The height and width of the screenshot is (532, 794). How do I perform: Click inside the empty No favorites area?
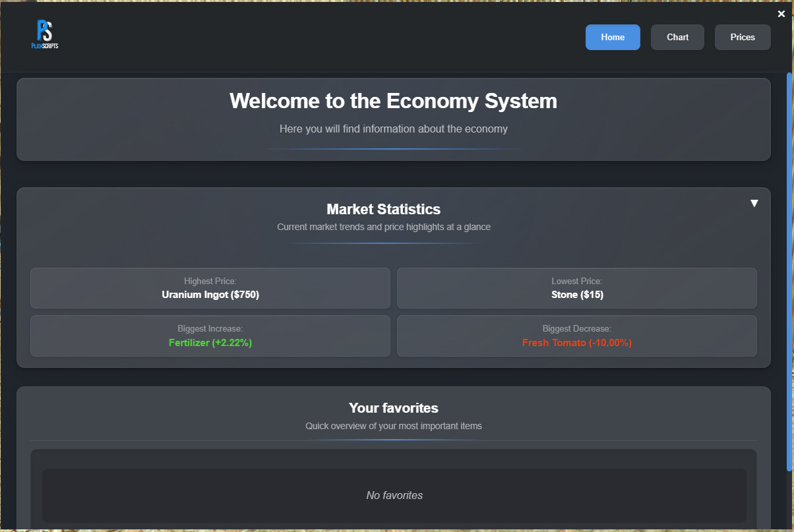[394, 495]
